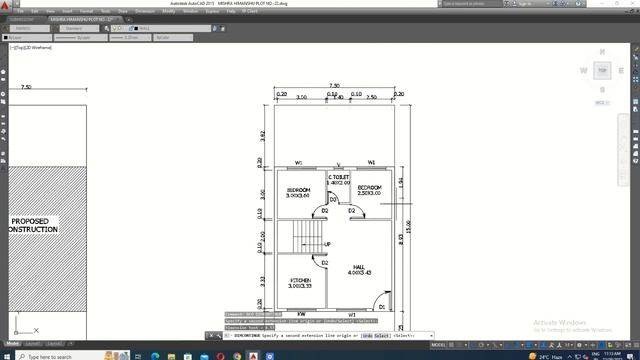Toggle Object Snap in the status bar
The height and width of the screenshot is (360, 640).
coord(516,345)
